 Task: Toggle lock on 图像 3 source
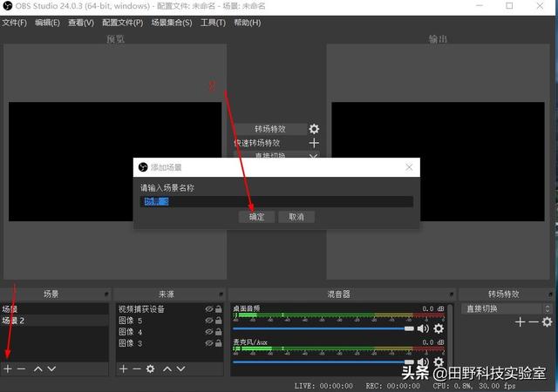point(219,343)
